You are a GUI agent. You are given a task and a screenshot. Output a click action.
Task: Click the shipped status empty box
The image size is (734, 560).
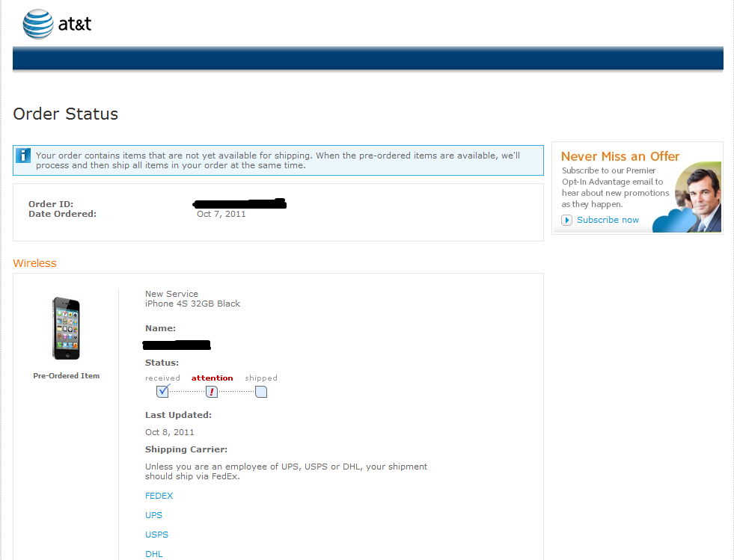[261, 392]
